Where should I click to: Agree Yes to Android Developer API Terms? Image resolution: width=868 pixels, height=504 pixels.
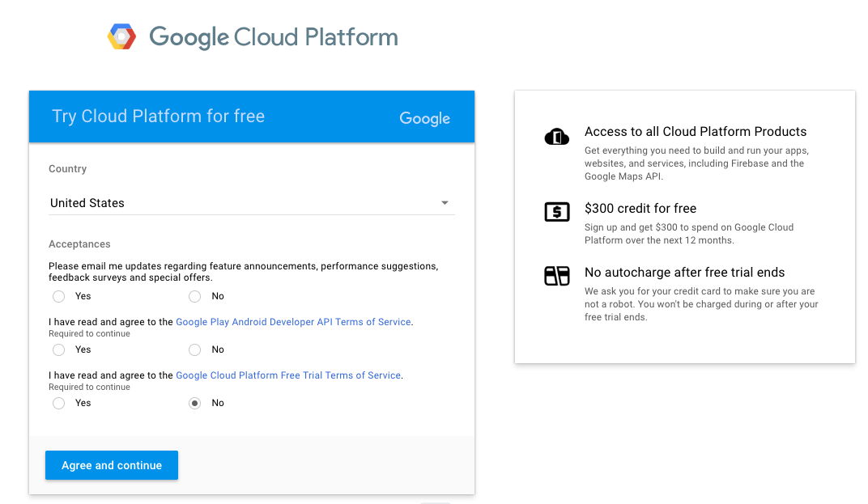58,349
